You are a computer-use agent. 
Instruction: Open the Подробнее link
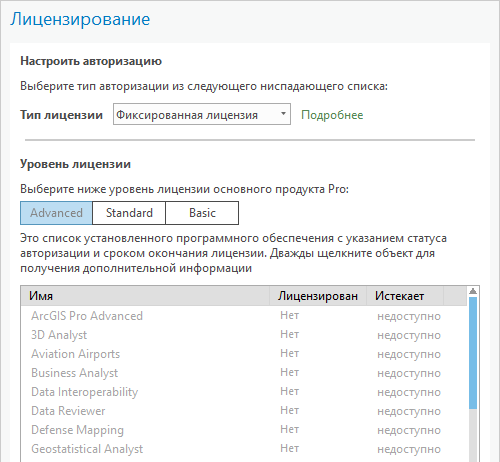point(332,115)
